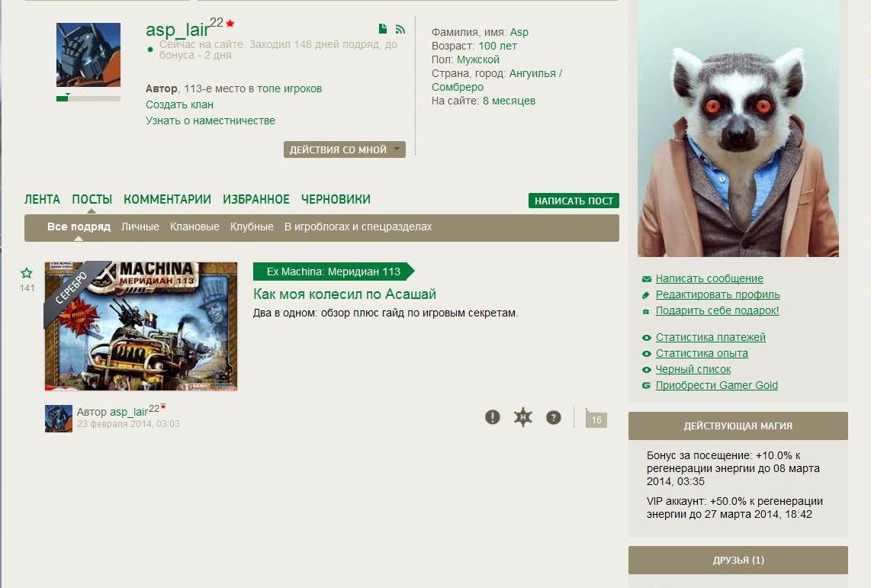Open the 16 comments flag counter

pos(596,419)
